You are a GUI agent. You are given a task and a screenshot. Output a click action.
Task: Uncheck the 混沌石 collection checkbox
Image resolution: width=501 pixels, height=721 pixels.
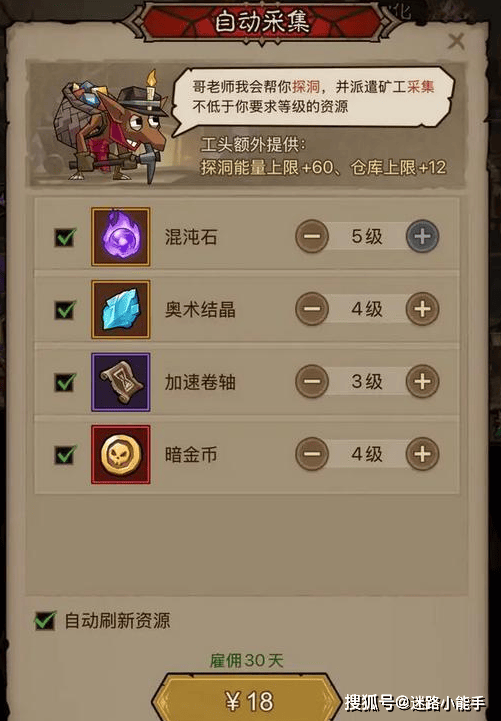65,237
